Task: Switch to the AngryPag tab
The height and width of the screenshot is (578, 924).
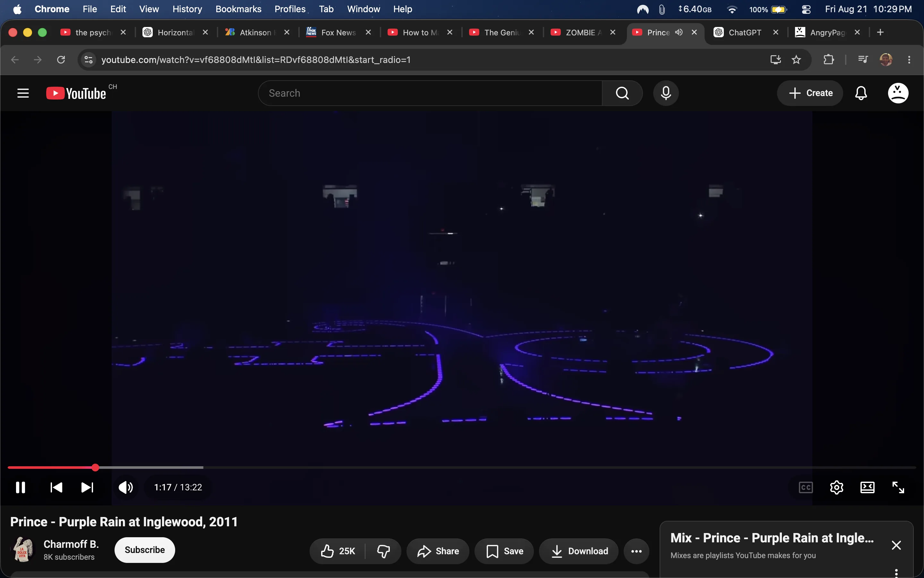Action: tap(827, 32)
